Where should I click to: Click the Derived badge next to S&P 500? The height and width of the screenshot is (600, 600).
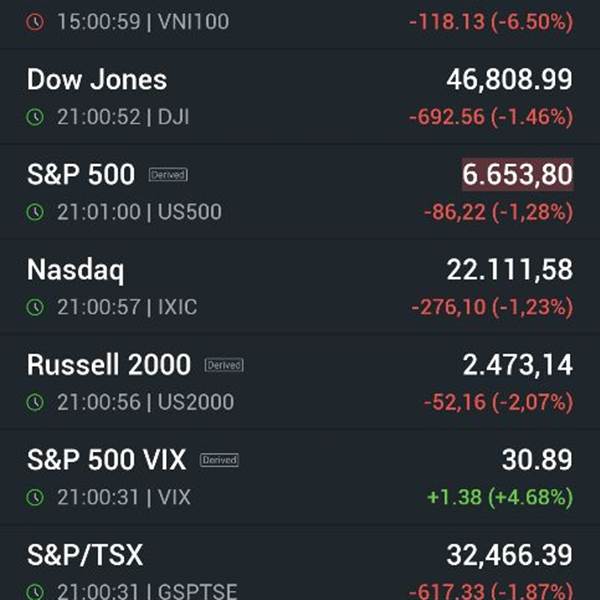click(x=168, y=175)
